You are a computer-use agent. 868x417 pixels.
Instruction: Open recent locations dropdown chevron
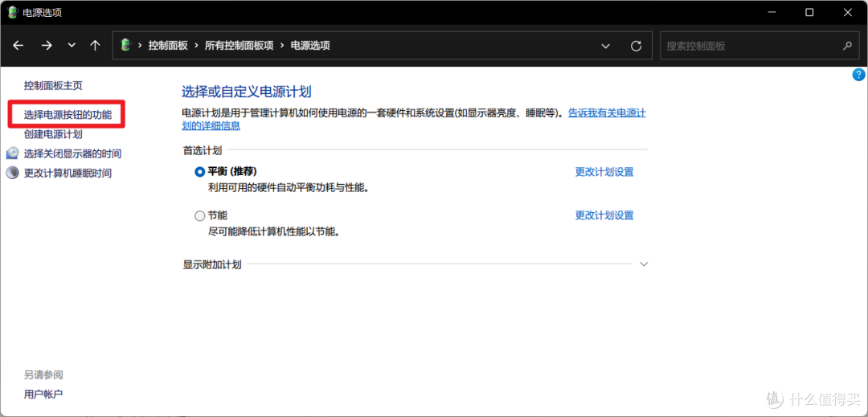[x=72, y=46]
